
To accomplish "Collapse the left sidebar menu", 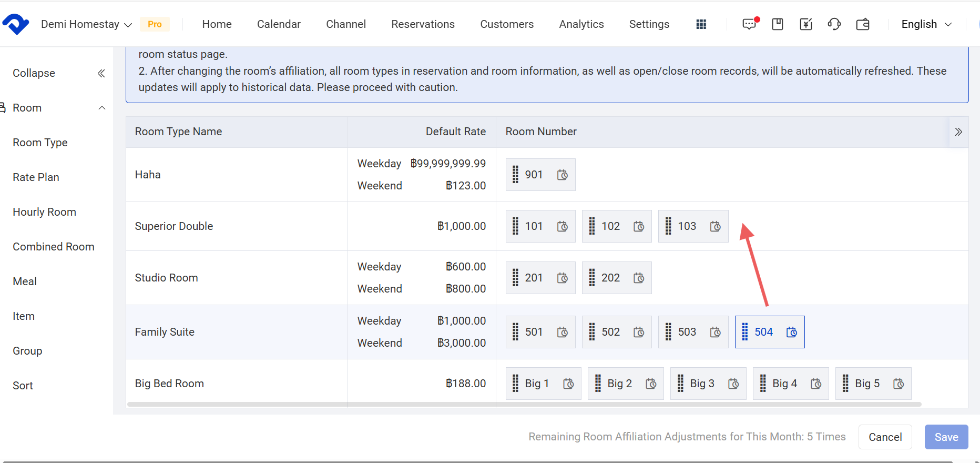I will coord(101,73).
